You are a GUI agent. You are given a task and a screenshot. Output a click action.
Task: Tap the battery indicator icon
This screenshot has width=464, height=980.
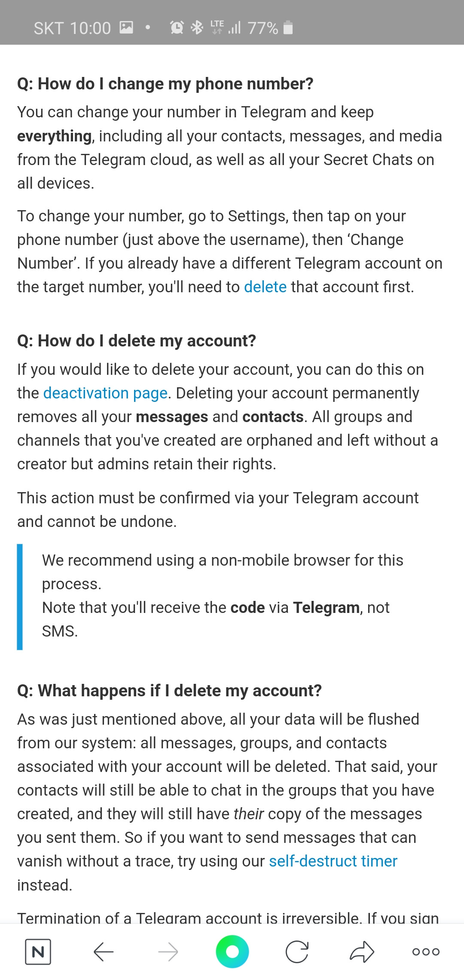click(289, 28)
